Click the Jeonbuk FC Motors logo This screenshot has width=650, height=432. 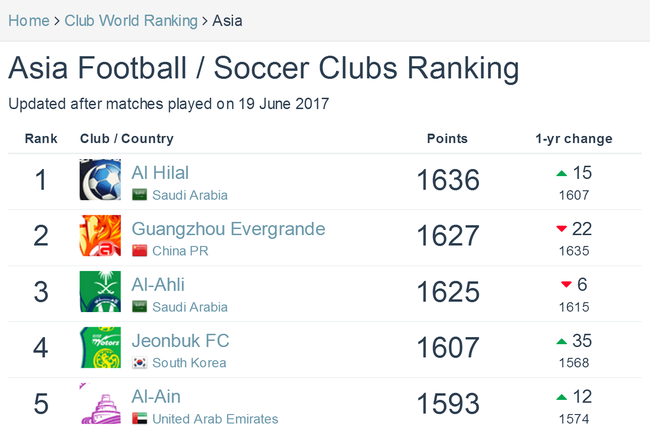click(x=100, y=347)
